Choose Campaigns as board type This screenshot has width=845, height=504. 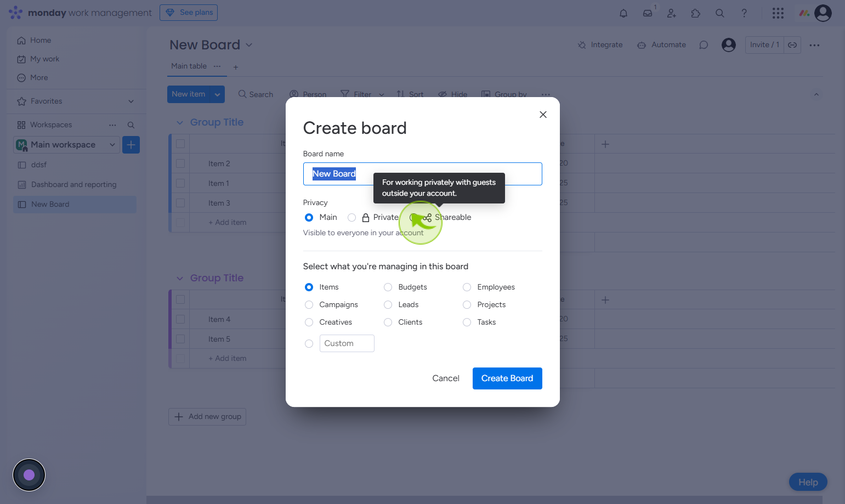coord(309,305)
